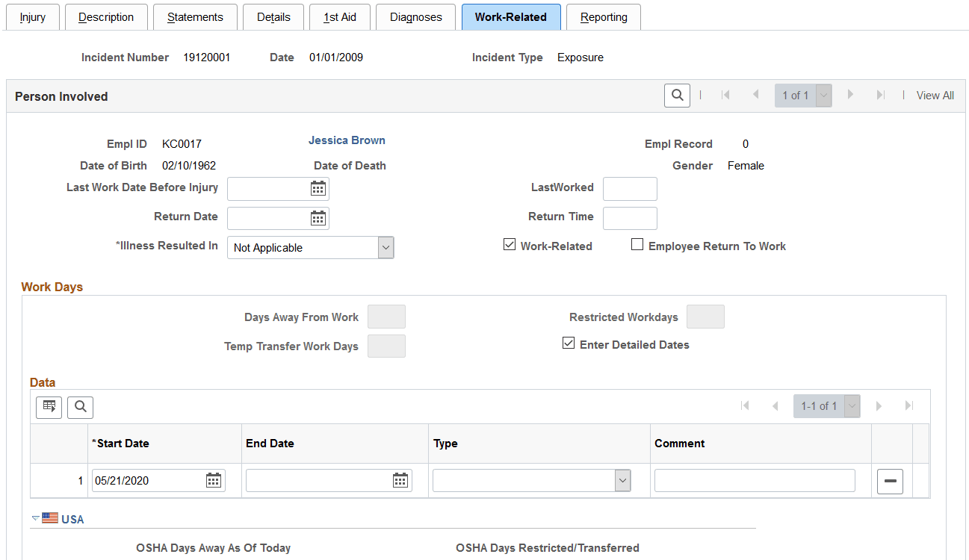Collapse the USA section triangle
The height and width of the screenshot is (560, 969).
click(x=34, y=518)
